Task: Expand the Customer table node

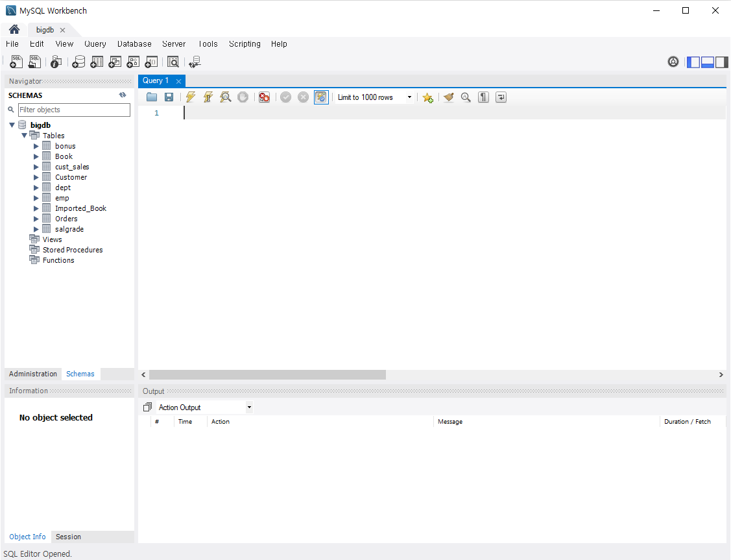Action: click(x=36, y=177)
